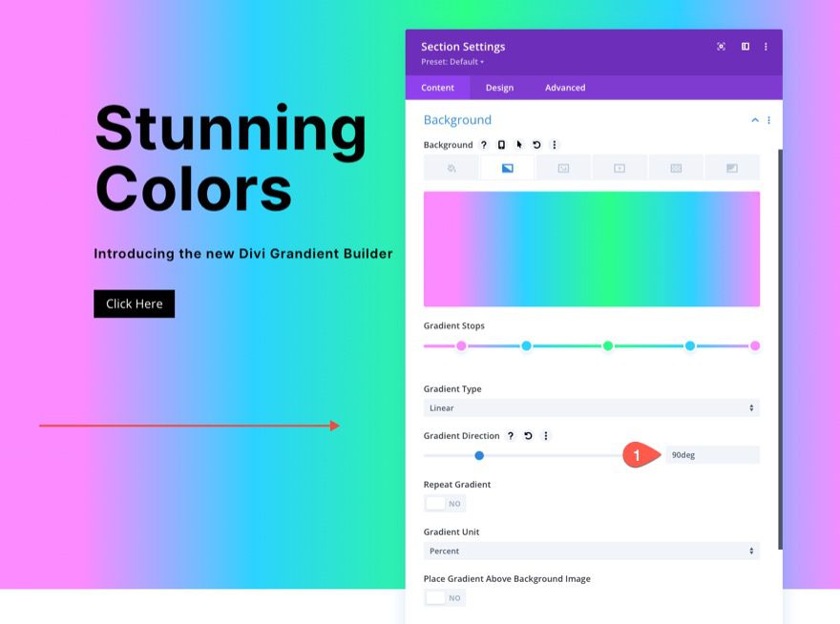Switch to the Design tab

pyautogui.click(x=499, y=88)
